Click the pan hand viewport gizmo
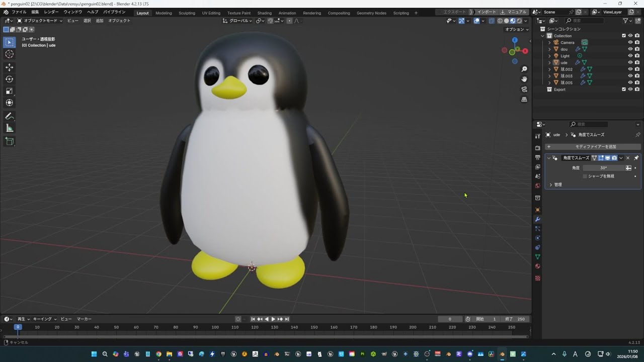 pos(524,79)
